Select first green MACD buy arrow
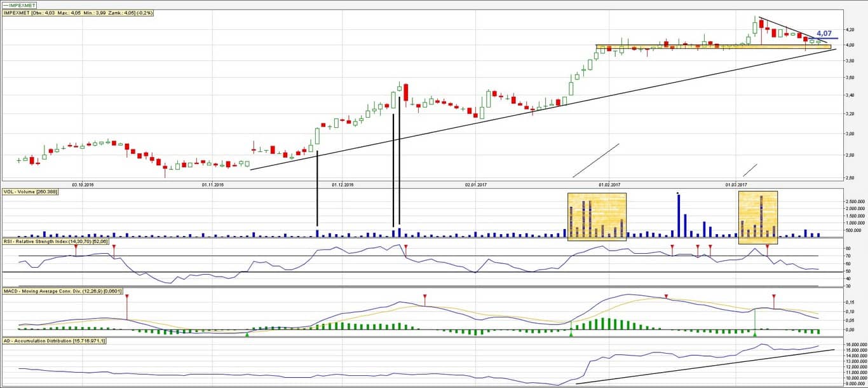Viewport: 868px width, 388px height. (247, 333)
